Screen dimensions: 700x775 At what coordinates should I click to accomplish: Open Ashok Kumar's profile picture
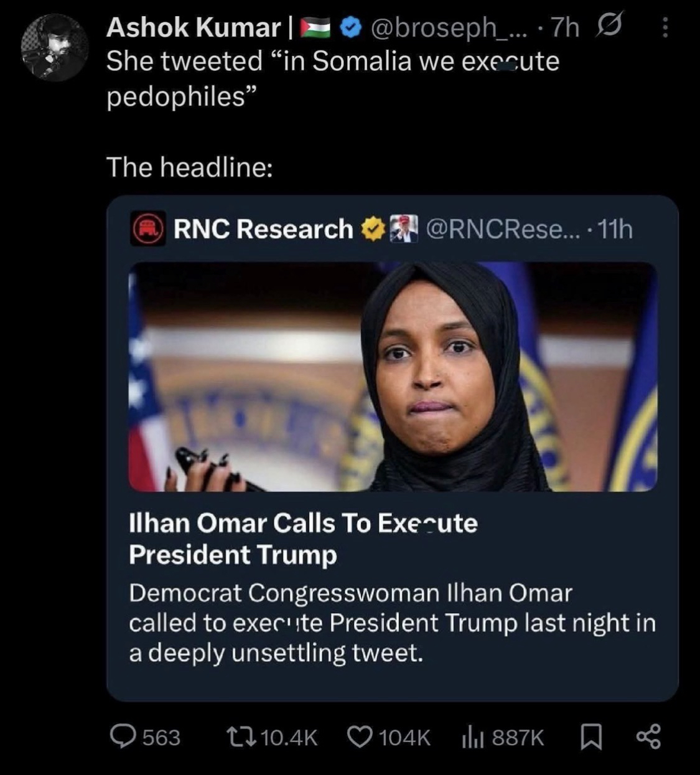pyautogui.click(x=54, y=47)
